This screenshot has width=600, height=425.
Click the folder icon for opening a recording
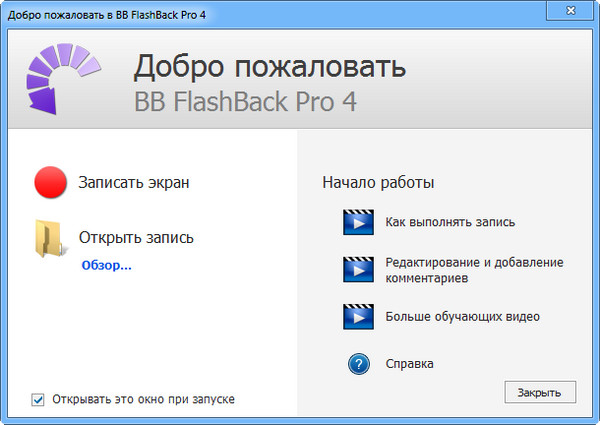click(49, 239)
